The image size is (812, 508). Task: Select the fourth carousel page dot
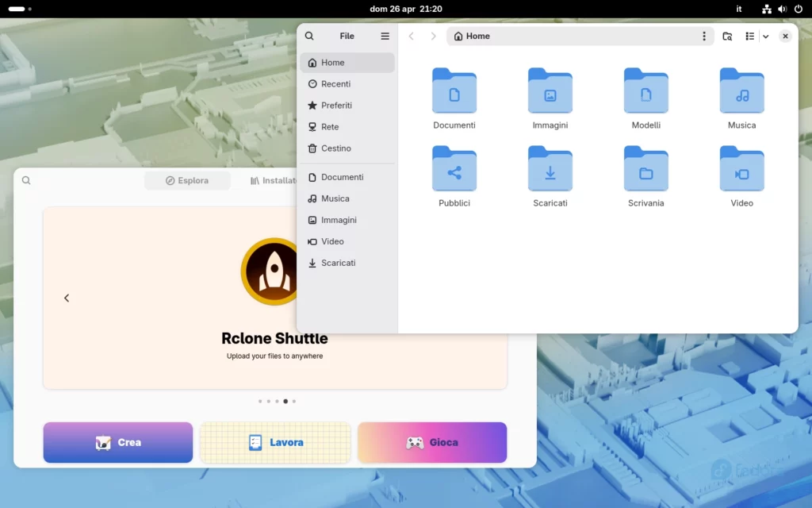click(285, 401)
